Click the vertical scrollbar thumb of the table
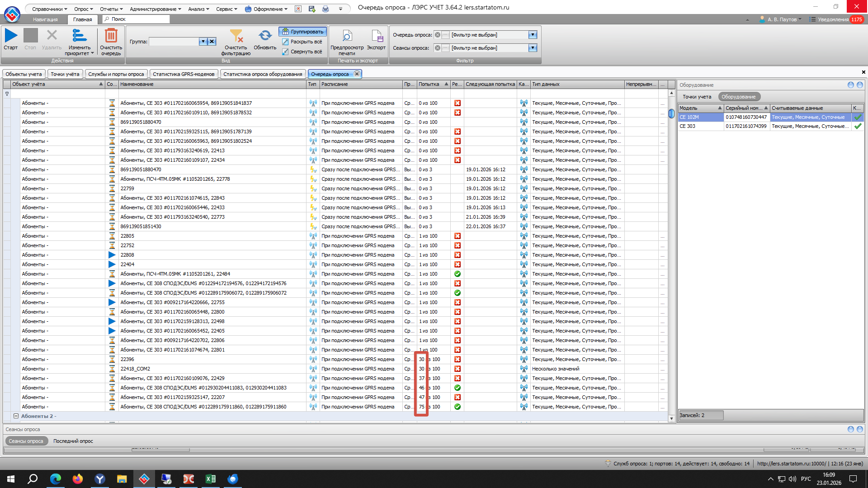 (671, 113)
